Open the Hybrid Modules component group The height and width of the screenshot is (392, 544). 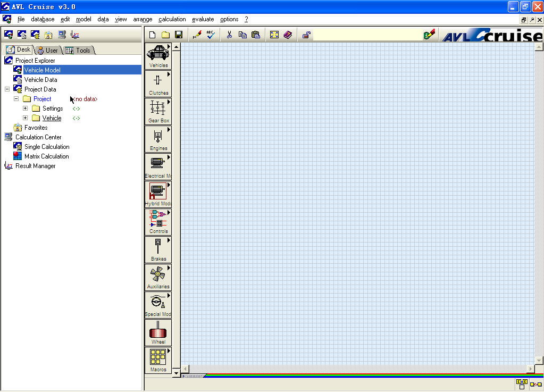coord(158,194)
